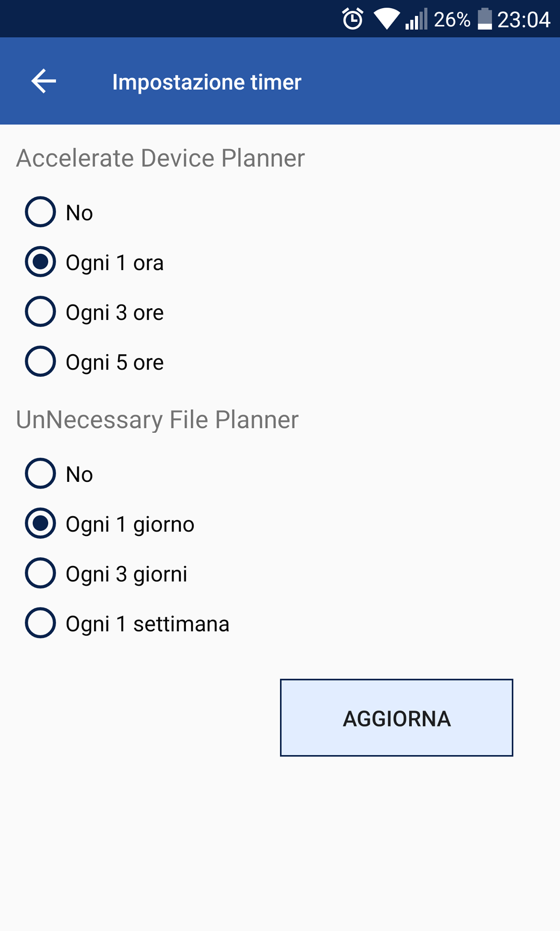Tap the UnNecessary File Planner heading

click(157, 420)
